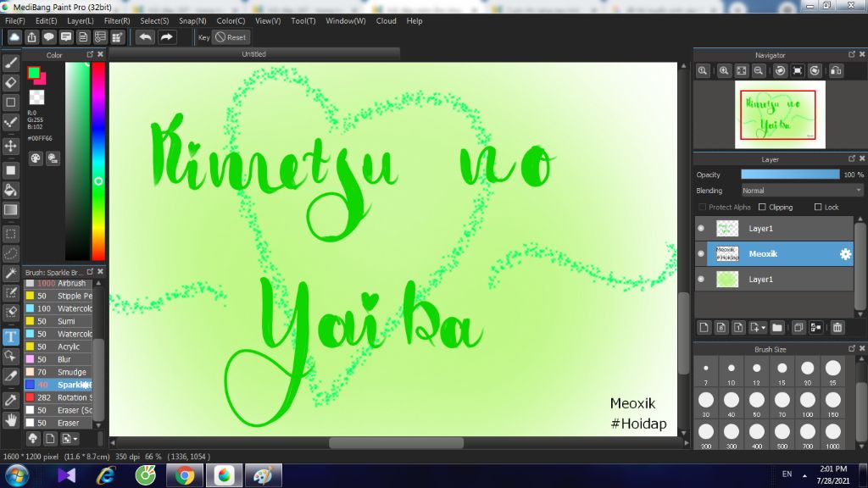Screen dimensions: 868x488
Task: Select the Eraser tool in left toolbar
Action: click(x=10, y=82)
